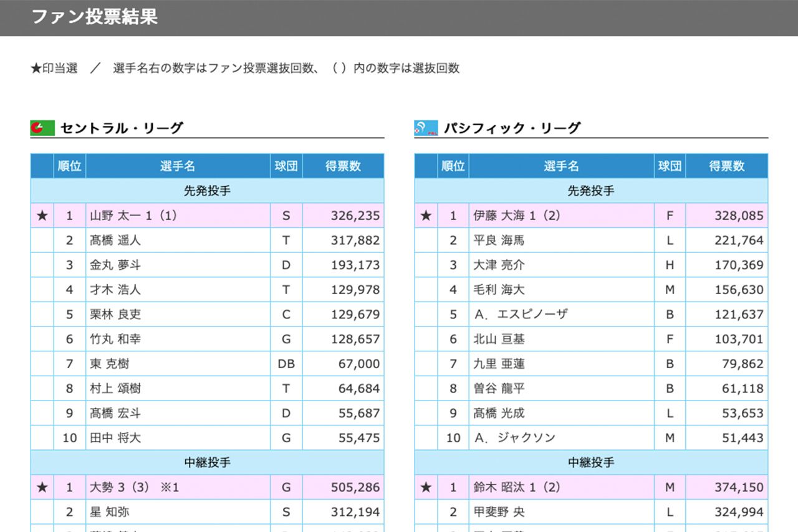The image size is (798, 532).
Task: Click the star mark beside 伊藤 大海
Action: coord(426,216)
